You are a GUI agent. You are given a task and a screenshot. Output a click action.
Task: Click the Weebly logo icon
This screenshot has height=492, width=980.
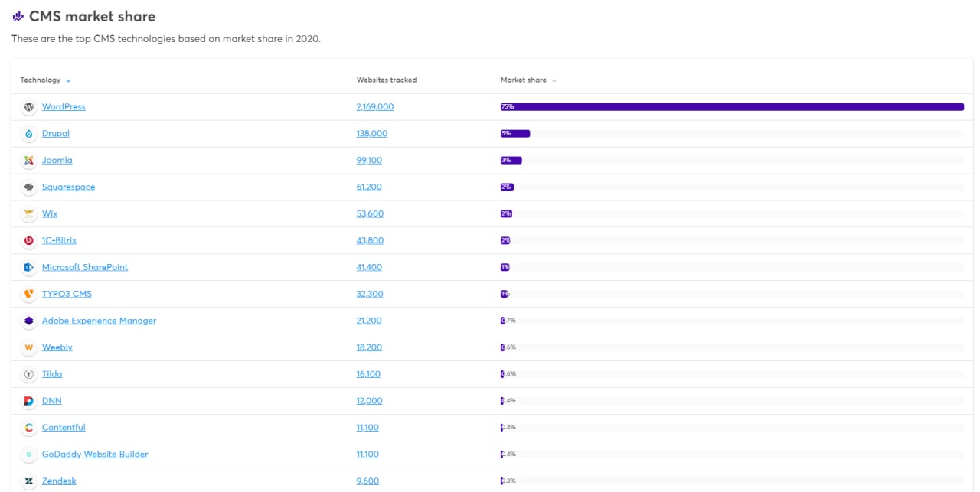[29, 348]
